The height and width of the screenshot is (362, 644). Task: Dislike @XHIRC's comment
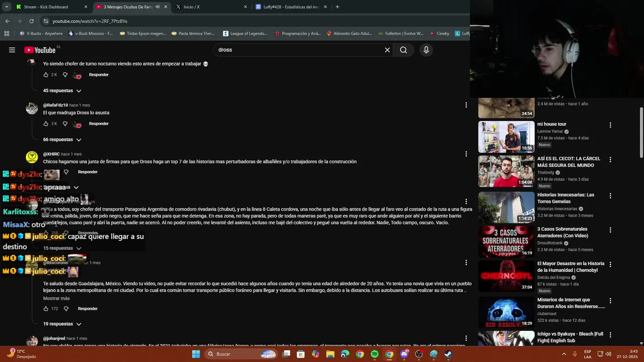coord(66,172)
